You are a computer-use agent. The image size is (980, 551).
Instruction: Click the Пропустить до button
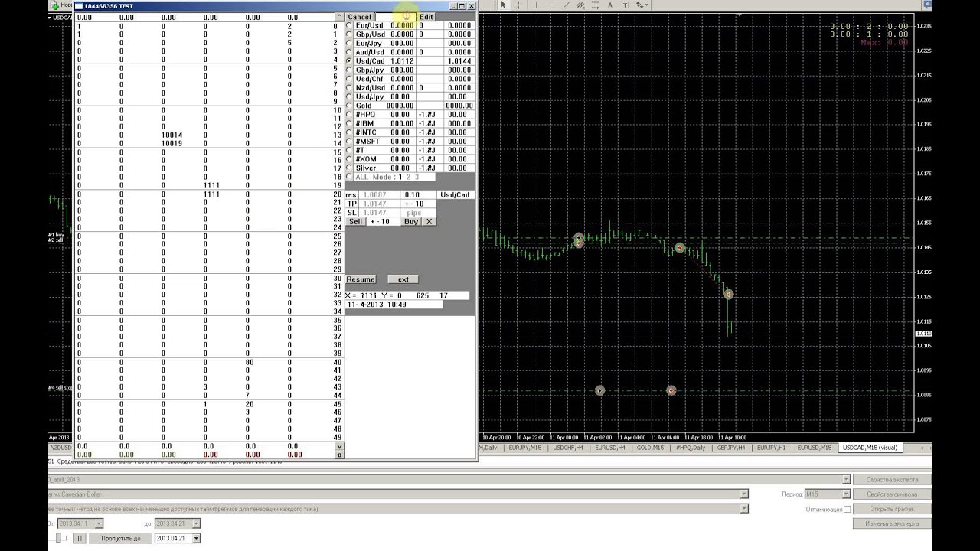point(120,538)
